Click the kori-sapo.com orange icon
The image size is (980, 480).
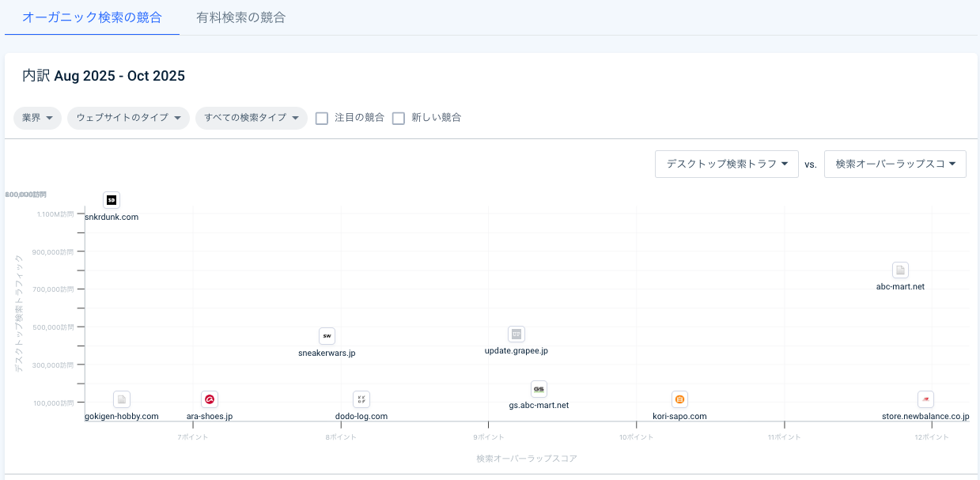[679, 399]
